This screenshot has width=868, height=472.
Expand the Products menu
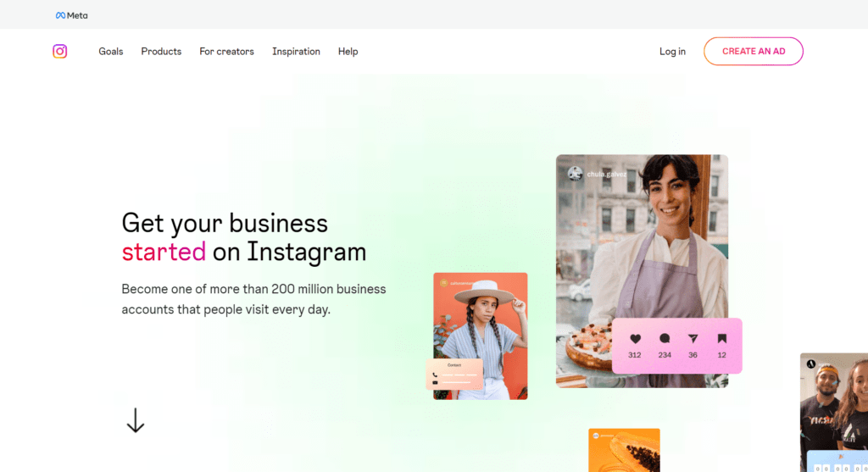[161, 52]
